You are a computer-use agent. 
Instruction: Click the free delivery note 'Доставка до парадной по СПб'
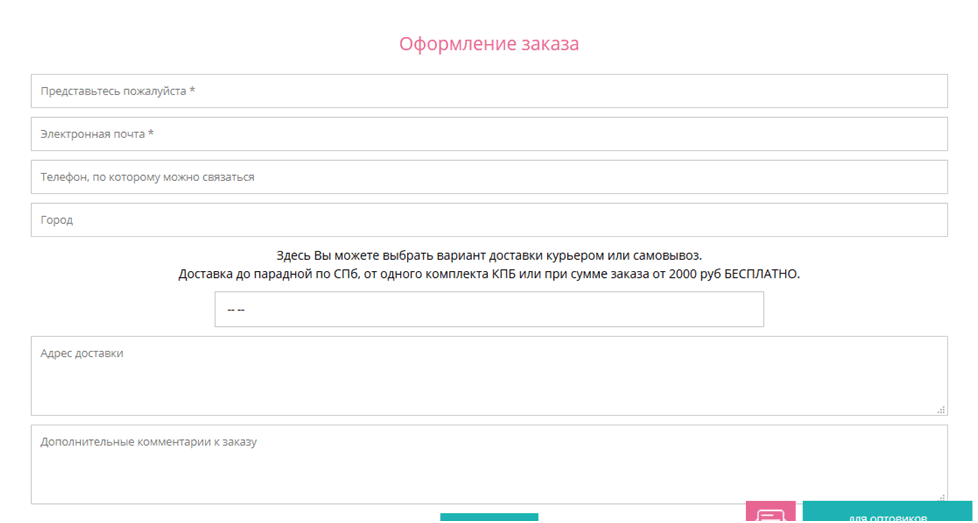click(x=268, y=275)
